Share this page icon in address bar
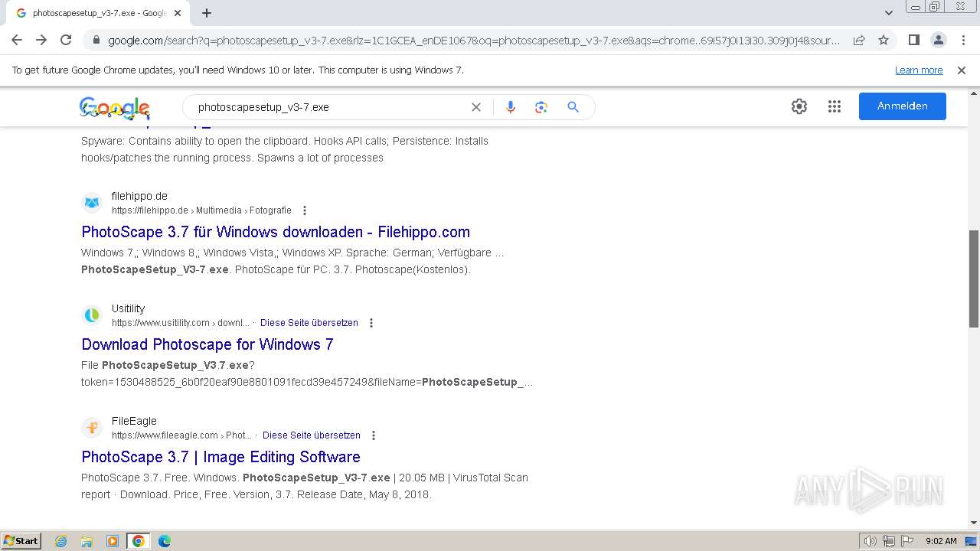 click(859, 40)
